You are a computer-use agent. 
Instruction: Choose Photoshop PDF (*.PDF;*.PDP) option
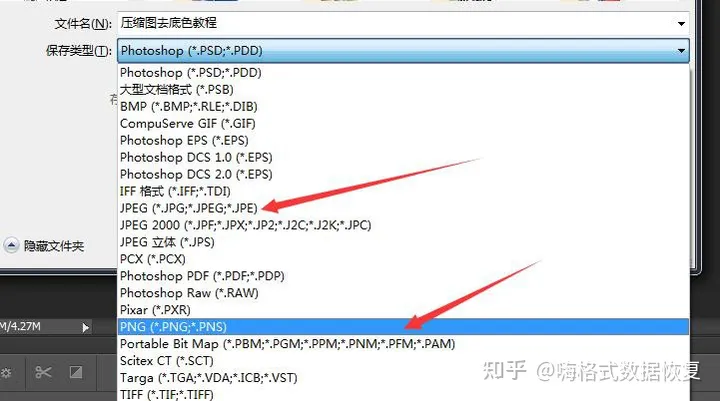tap(403, 276)
